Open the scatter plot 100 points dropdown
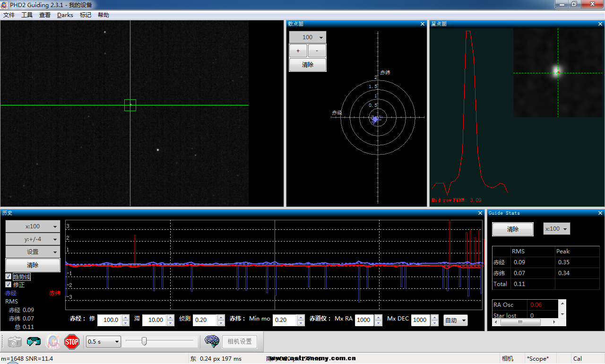Viewport: 605px width, 364px height. [x=308, y=37]
